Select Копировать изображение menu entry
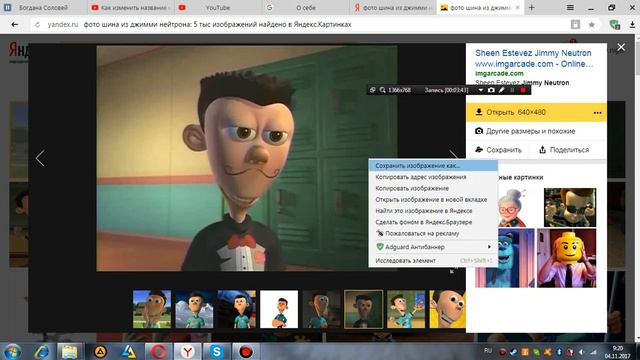 click(433, 188)
